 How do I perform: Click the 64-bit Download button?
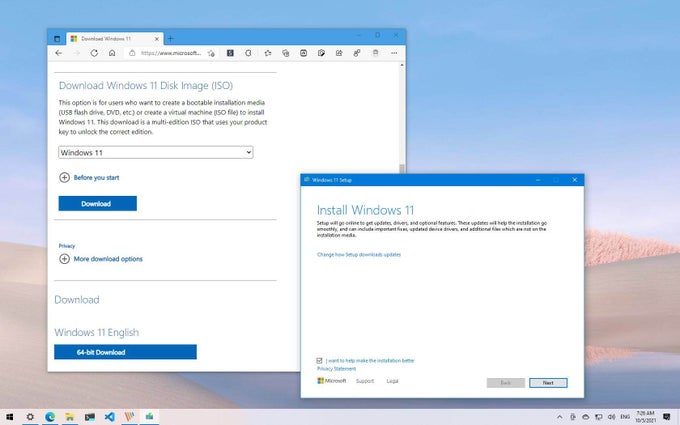click(125, 352)
